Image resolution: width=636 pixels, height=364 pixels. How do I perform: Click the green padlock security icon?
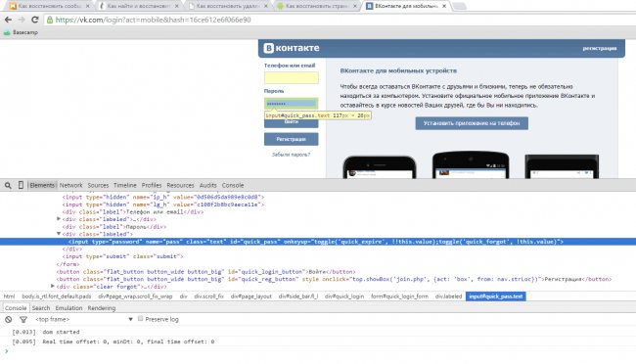[50, 20]
